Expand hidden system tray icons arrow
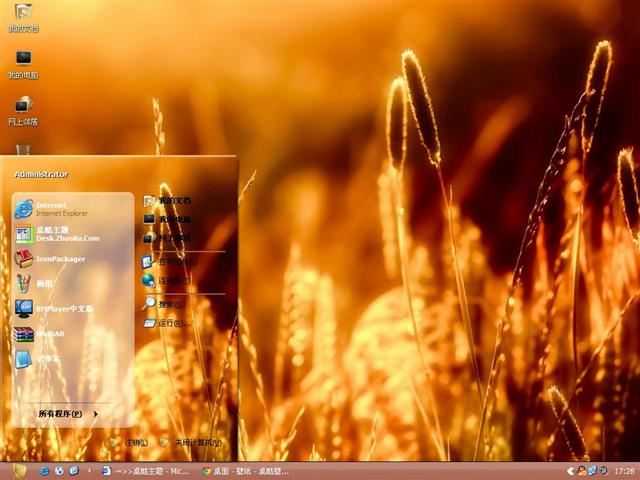 click(x=571, y=471)
